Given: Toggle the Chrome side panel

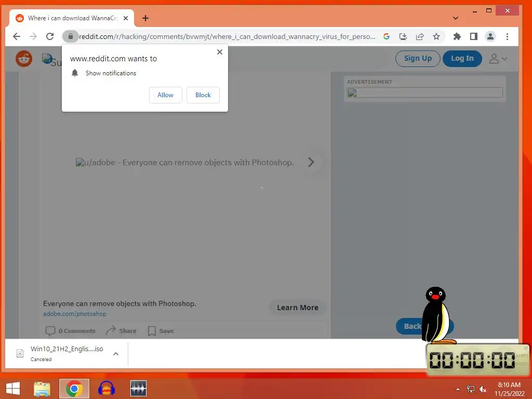Looking at the screenshot, I should point(474,36).
